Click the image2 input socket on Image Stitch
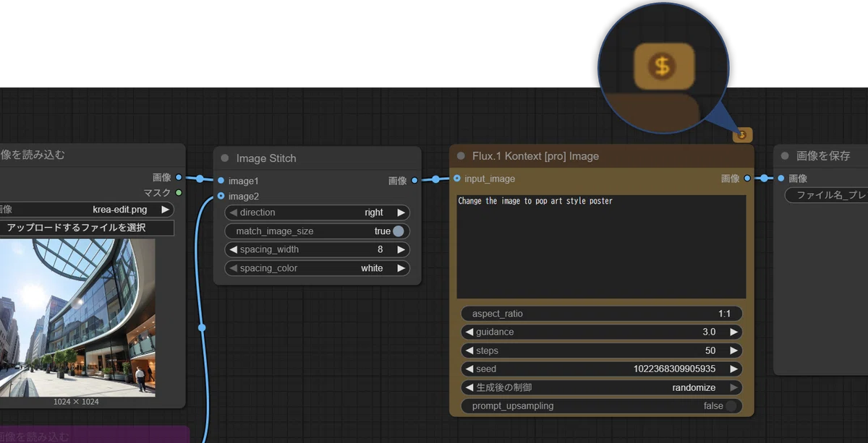Viewport: 868px width, 443px height. pos(221,197)
